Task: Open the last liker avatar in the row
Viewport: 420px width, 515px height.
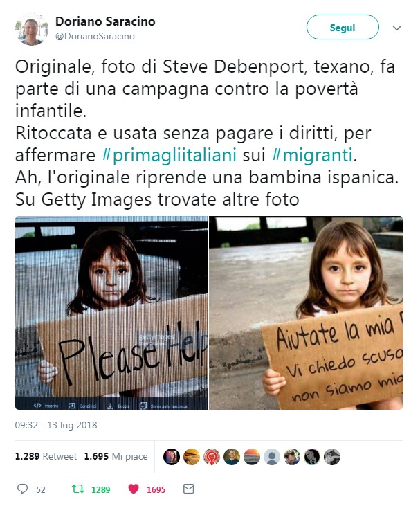Action: click(332, 457)
